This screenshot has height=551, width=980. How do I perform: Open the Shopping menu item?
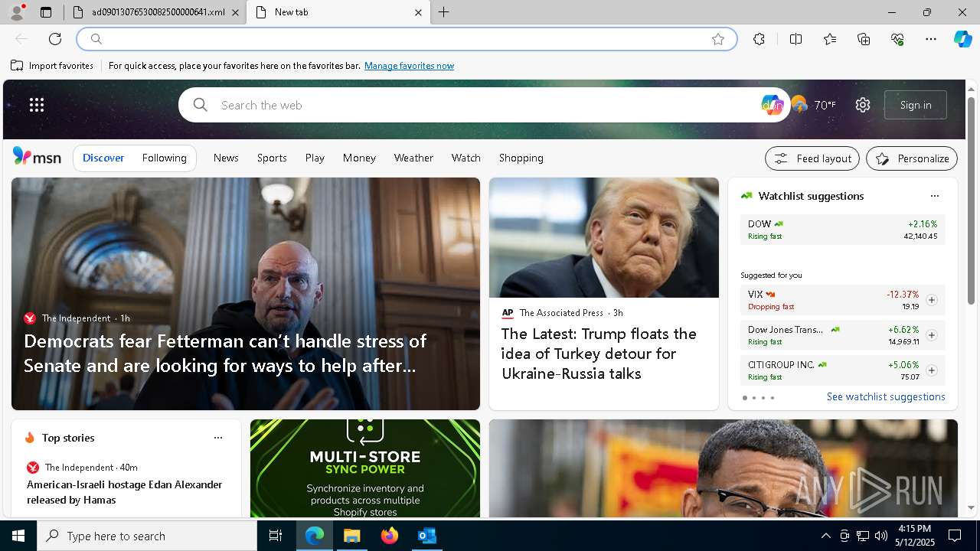click(x=521, y=158)
